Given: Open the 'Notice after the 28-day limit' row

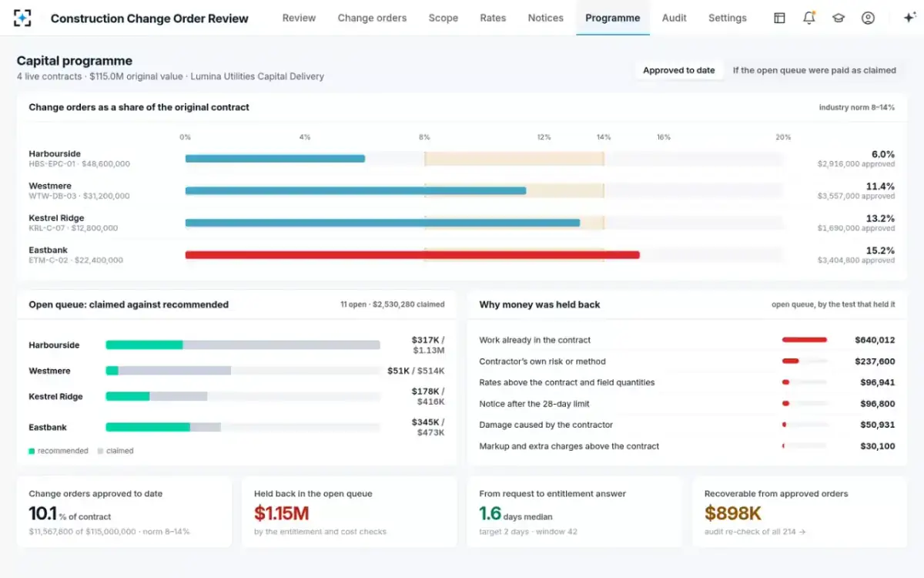Looking at the screenshot, I should [x=687, y=404].
